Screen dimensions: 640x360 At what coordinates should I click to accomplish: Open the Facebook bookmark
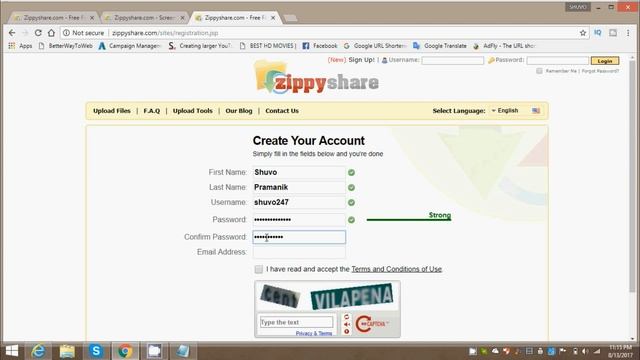tap(320, 46)
